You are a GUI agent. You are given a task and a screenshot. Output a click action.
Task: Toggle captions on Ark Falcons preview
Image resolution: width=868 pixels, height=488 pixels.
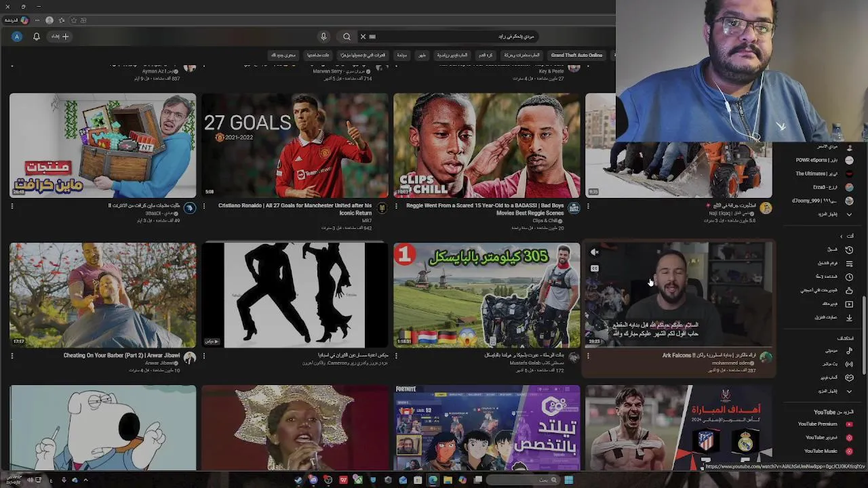pyautogui.click(x=595, y=268)
